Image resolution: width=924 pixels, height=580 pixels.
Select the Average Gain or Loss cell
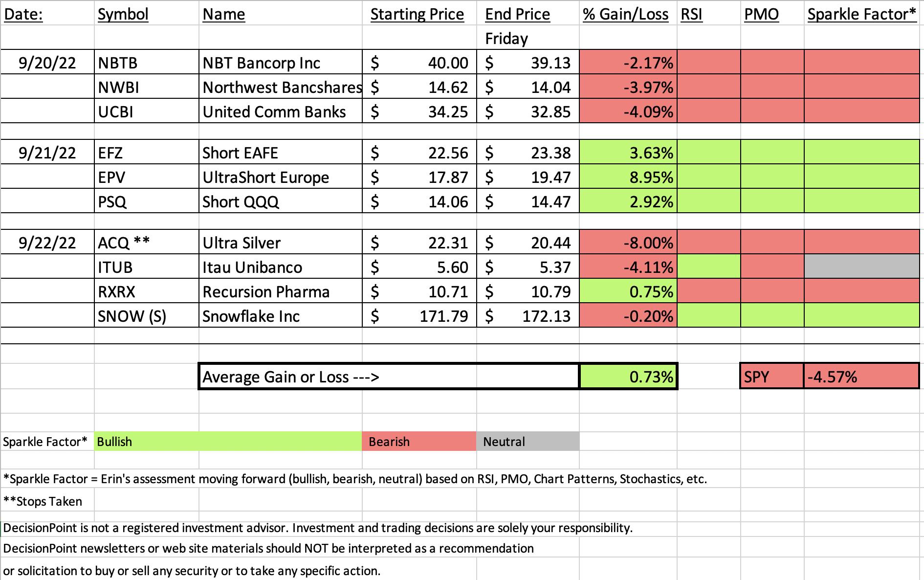pos(389,377)
